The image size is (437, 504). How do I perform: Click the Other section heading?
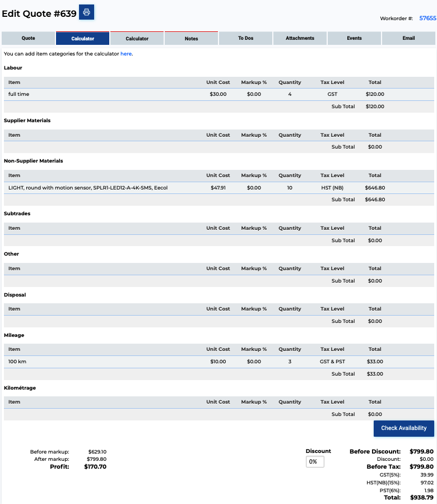11,254
